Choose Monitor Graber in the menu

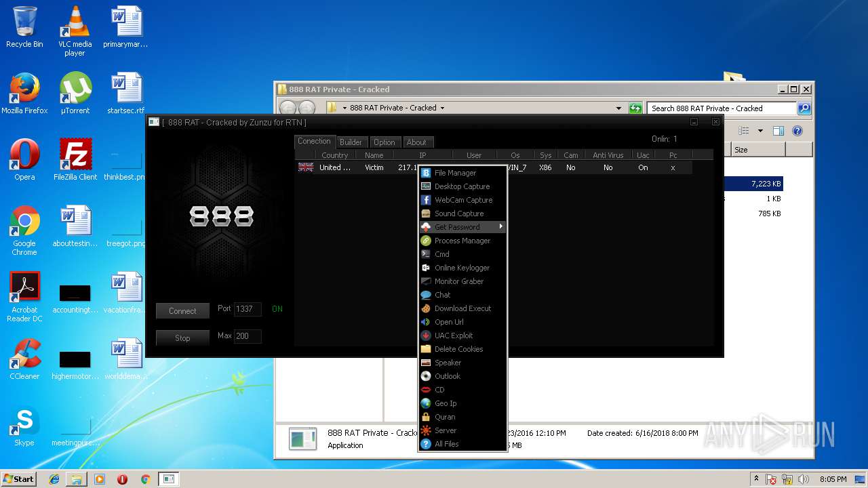tap(462, 281)
